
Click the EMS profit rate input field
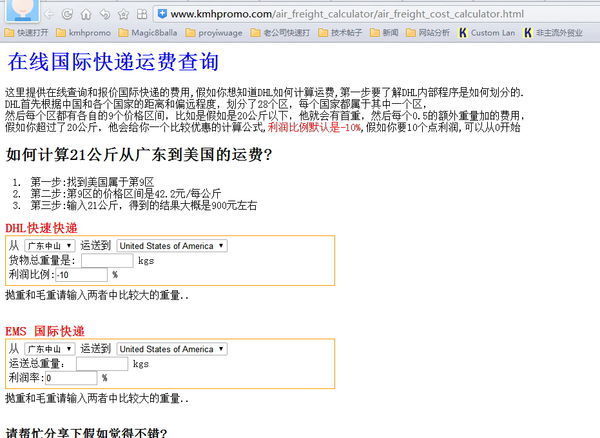tap(71, 378)
